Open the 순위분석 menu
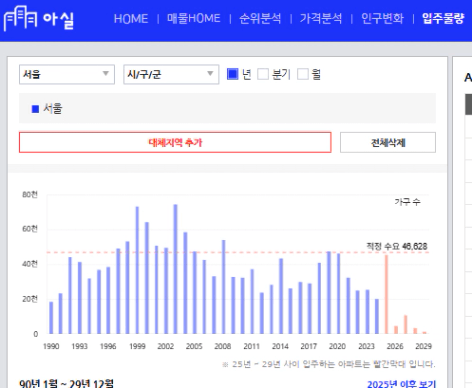The height and width of the screenshot is (388, 472). tap(260, 18)
